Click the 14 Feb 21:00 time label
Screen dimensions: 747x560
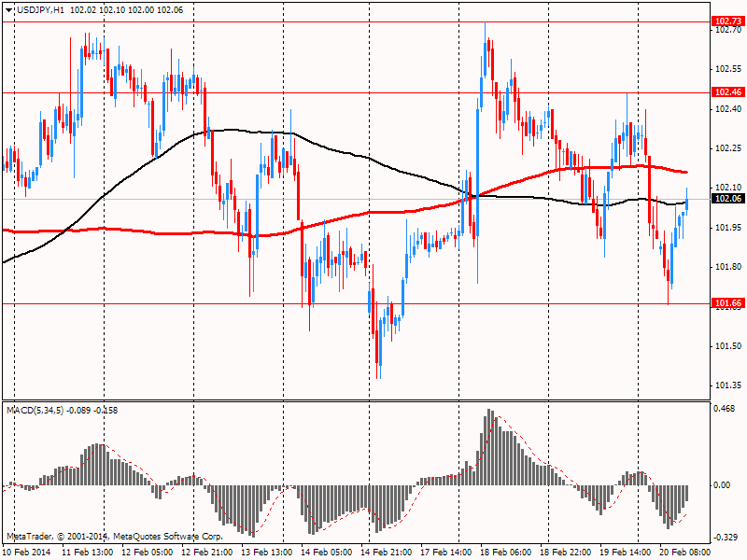(x=387, y=552)
